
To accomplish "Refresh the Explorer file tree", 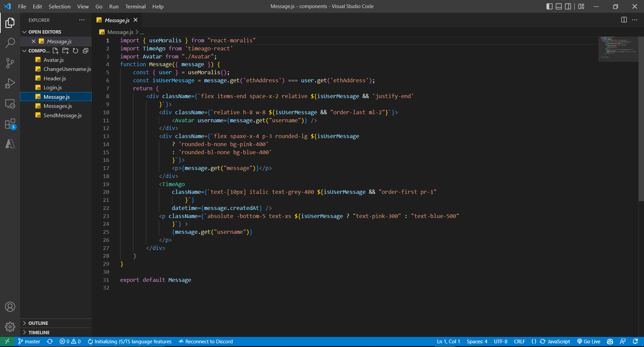I will (x=75, y=51).
